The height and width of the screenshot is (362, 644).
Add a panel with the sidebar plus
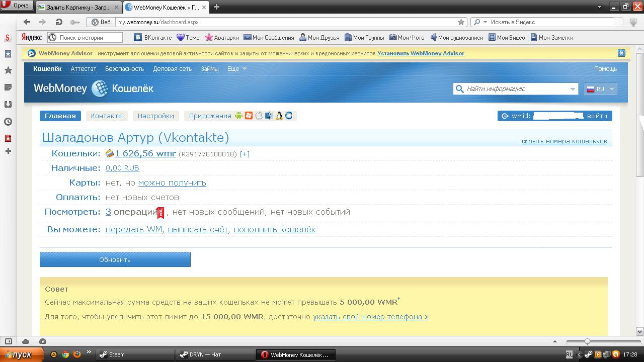tap(8, 151)
